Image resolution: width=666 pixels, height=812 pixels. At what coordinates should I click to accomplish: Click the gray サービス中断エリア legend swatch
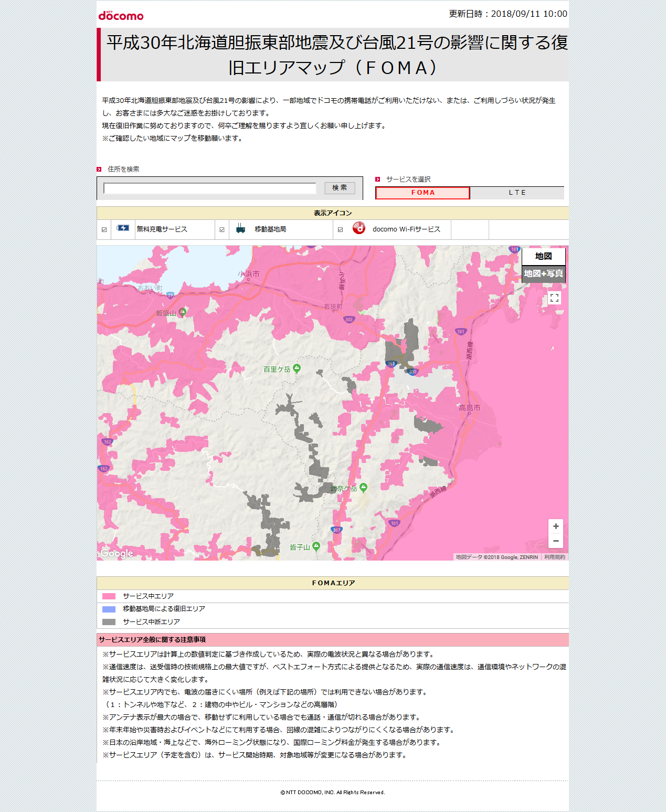(x=109, y=622)
